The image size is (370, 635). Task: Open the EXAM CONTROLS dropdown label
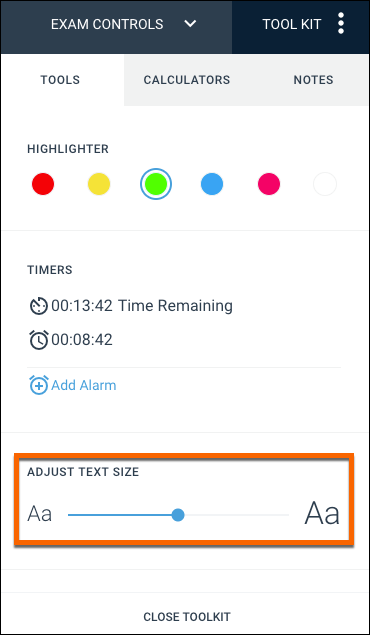[107, 24]
